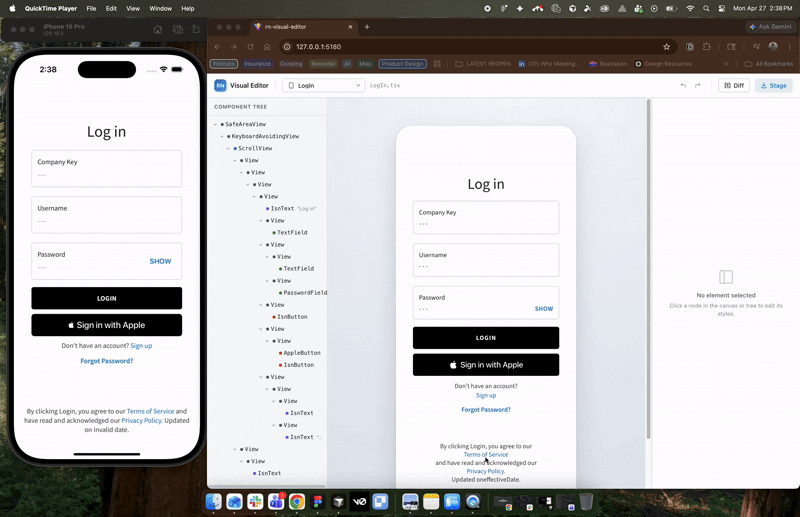Click the Stage button
800x517 pixels.
point(773,86)
